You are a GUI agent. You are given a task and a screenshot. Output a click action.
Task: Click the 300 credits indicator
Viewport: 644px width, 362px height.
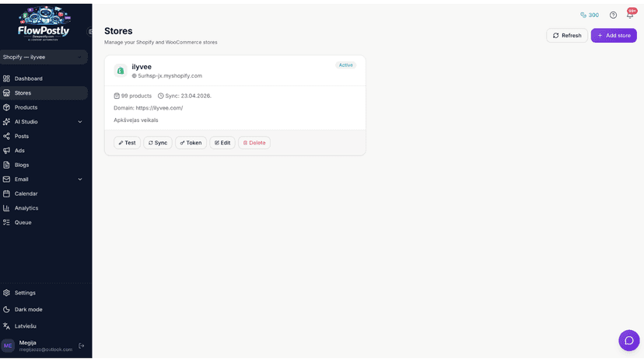pyautogui.click(x=590, y=15)
